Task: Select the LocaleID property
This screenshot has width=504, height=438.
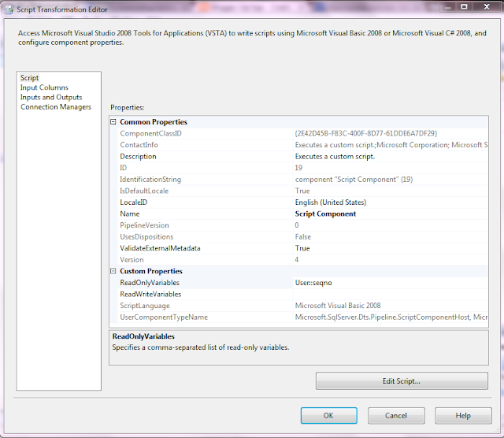Action: [x=134, y=202]
